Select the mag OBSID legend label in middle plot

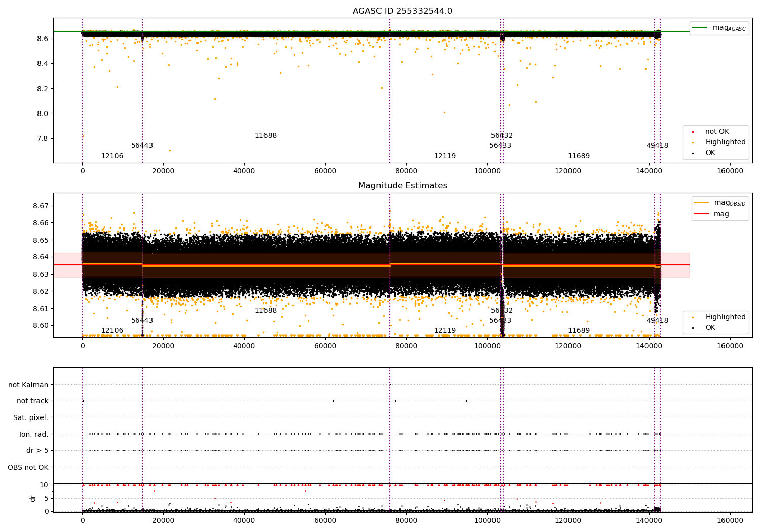click(x=730, y=203)
